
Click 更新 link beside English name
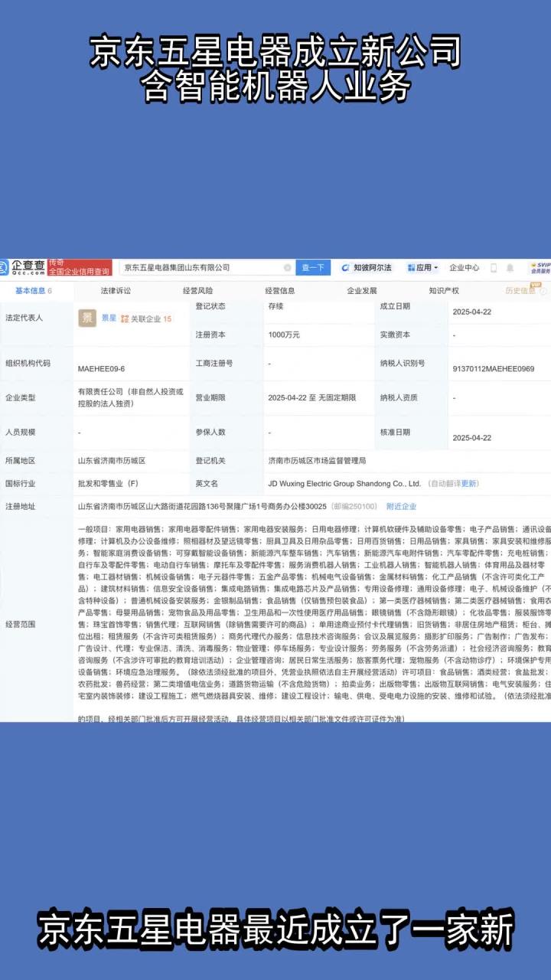pyautogui.click(x=469, y=484)
